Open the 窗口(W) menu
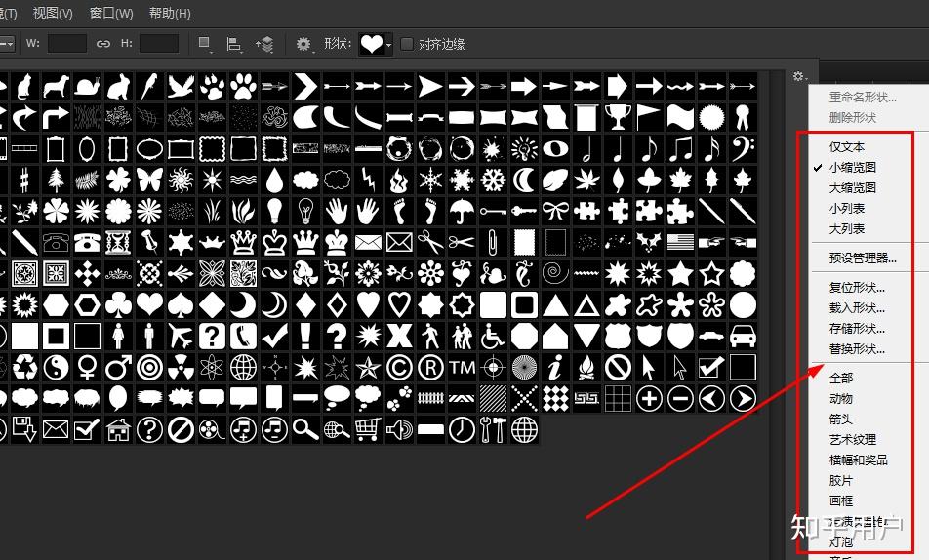929x560 pixels. point(111,13)
